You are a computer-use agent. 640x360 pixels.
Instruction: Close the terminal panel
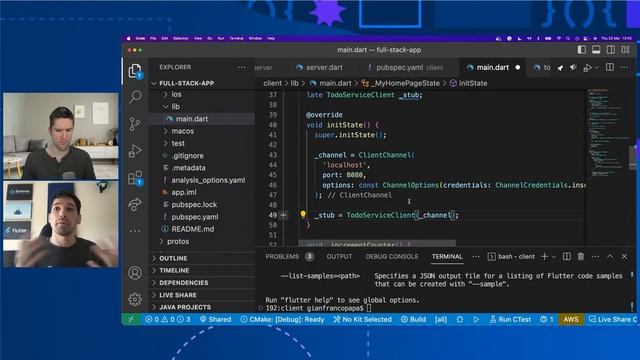pyautogui.click(x=624, y=256)
